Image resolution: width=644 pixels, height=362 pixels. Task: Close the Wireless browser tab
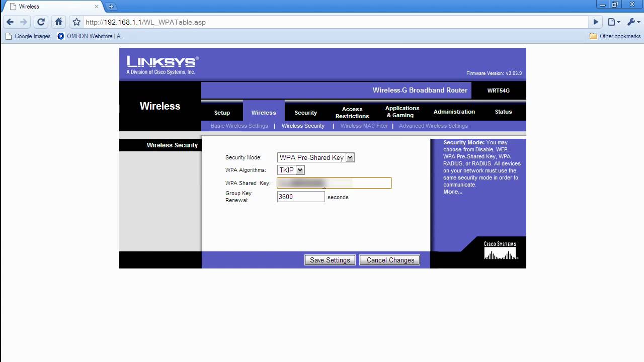coord(97,7)
